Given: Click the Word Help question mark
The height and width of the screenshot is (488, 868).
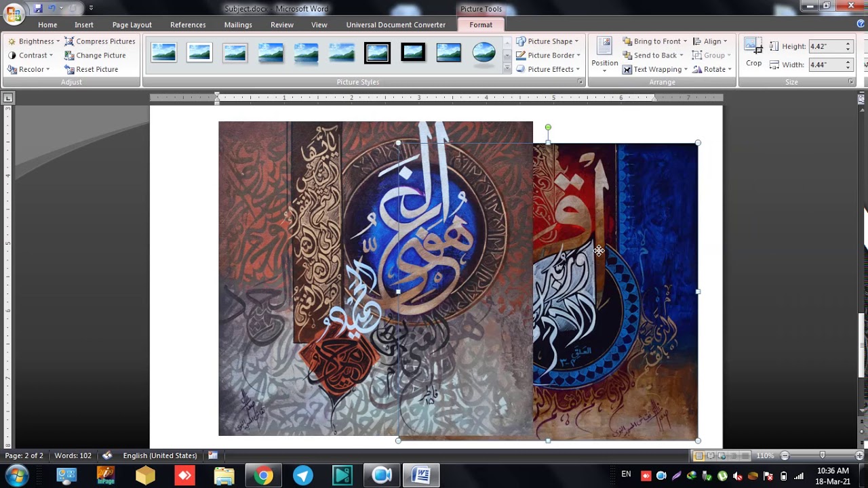Looking at the screenshot, I should coord(861,24).
